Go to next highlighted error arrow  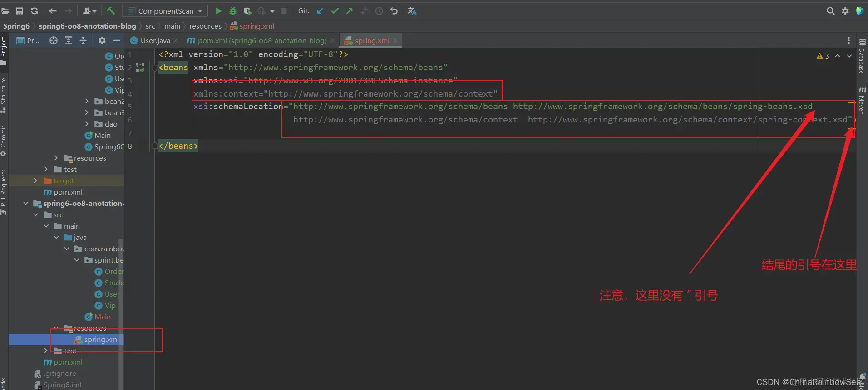[849, 56]
